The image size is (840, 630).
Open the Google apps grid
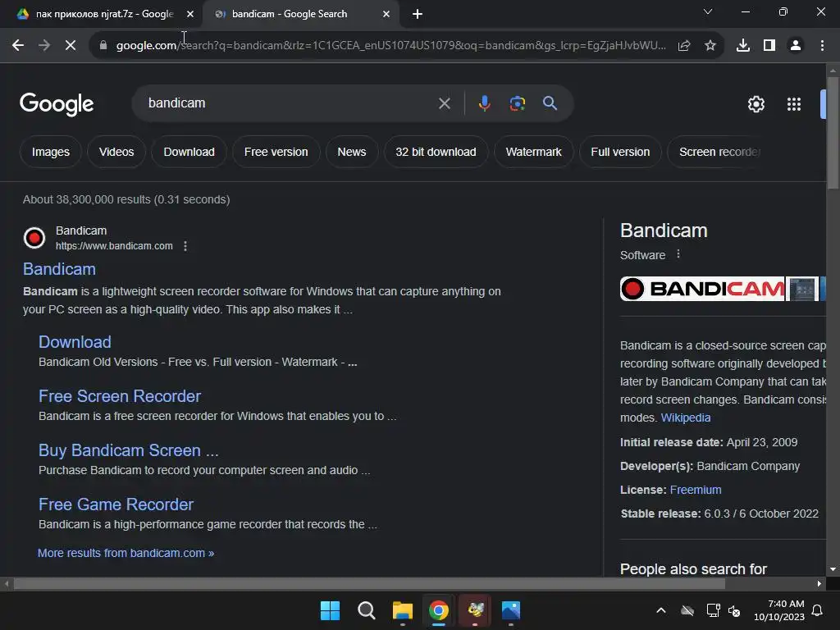794,104
